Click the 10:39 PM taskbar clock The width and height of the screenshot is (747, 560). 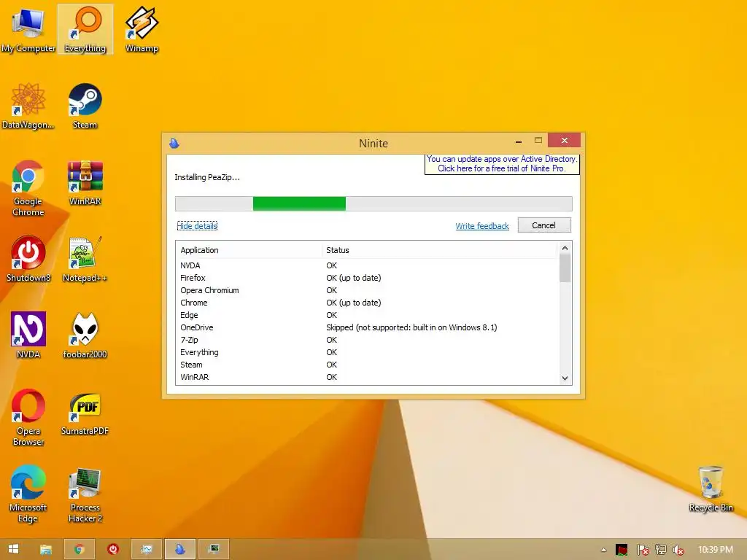click(x=715, y=550)
